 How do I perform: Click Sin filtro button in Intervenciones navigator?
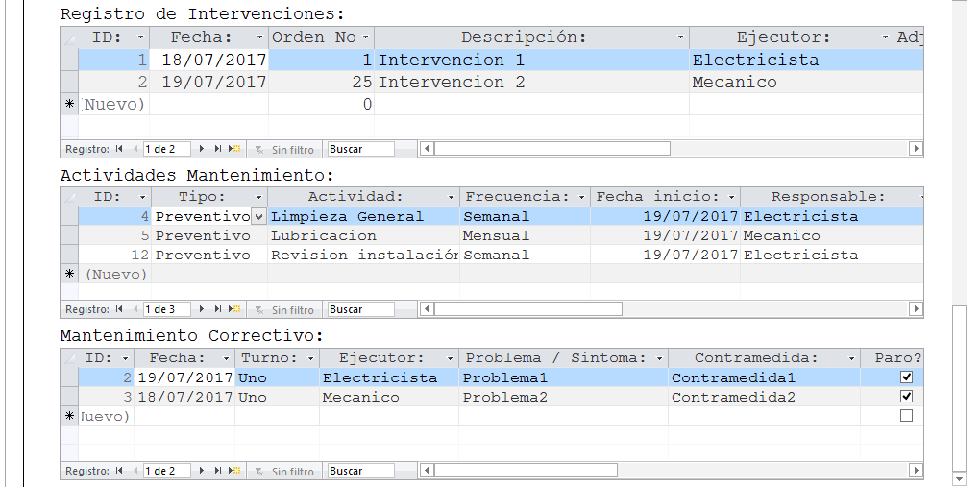pyautogui.click(x=284, y=149)
